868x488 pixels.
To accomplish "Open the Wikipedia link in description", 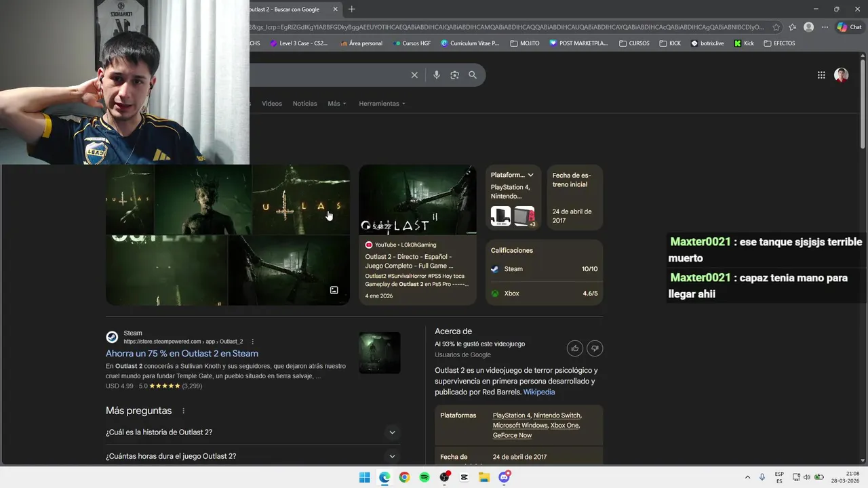I will (539, 392).
